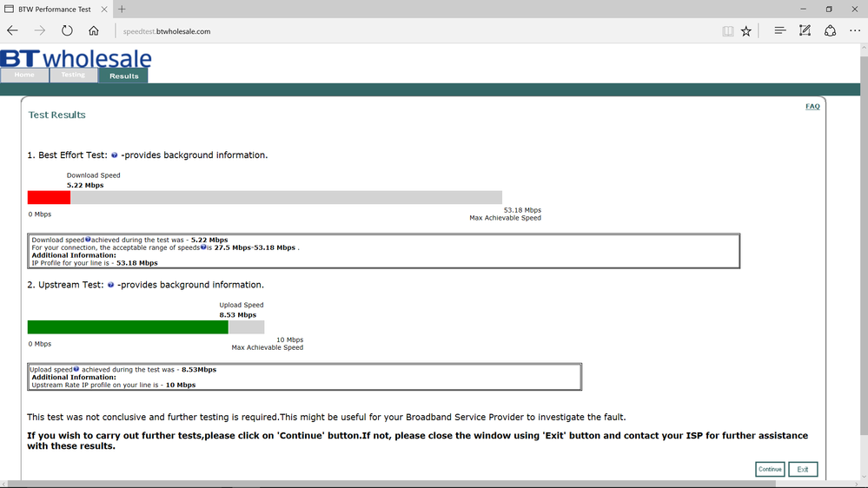Add page to favorites star icon
868x488 pixels.
[746, 31]
